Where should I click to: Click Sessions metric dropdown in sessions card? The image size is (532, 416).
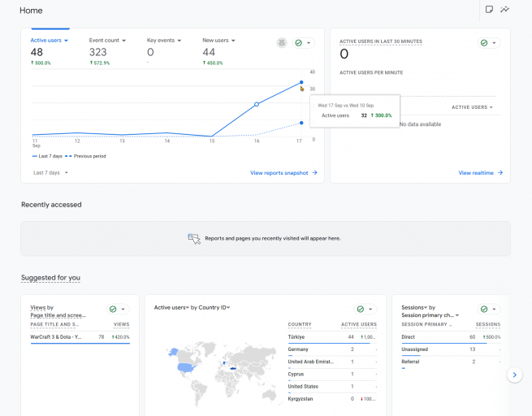(414, 307)
